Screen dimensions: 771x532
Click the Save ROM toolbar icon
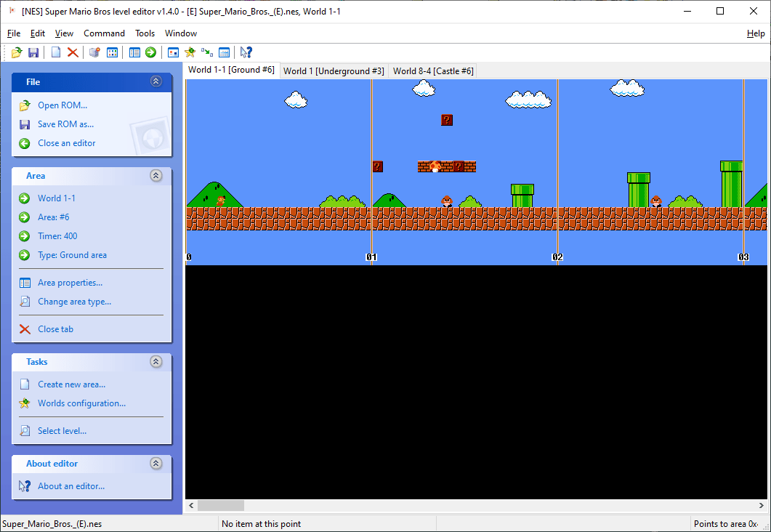coord(33,52)
